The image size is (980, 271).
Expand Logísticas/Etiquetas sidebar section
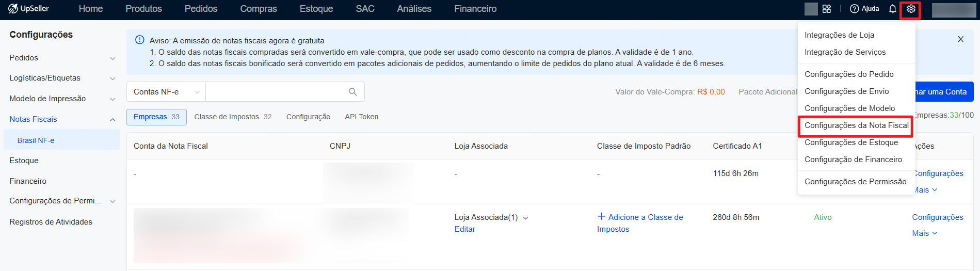point(61,78)
